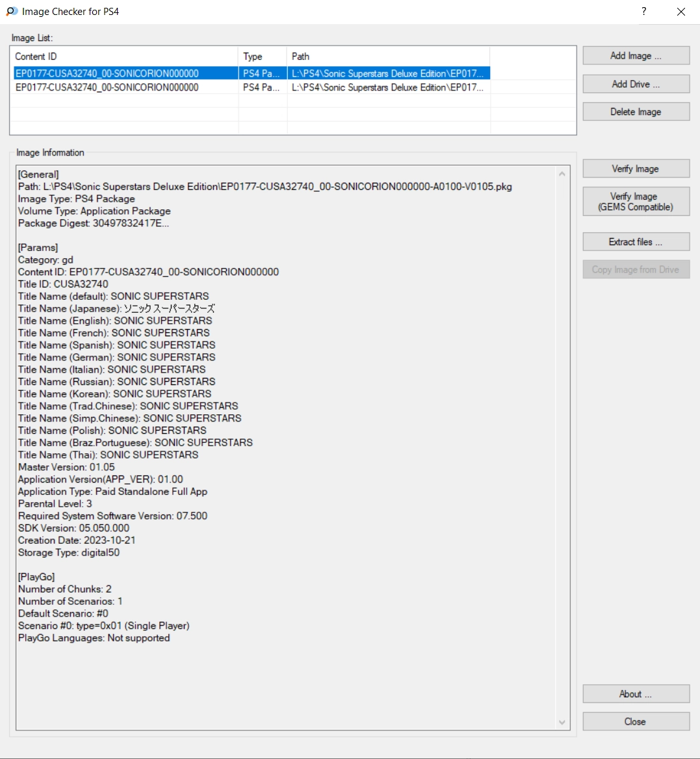This screenshot has height=759, width=700.
Task: Close the window with the title bar X
Action: pos(681,12)
